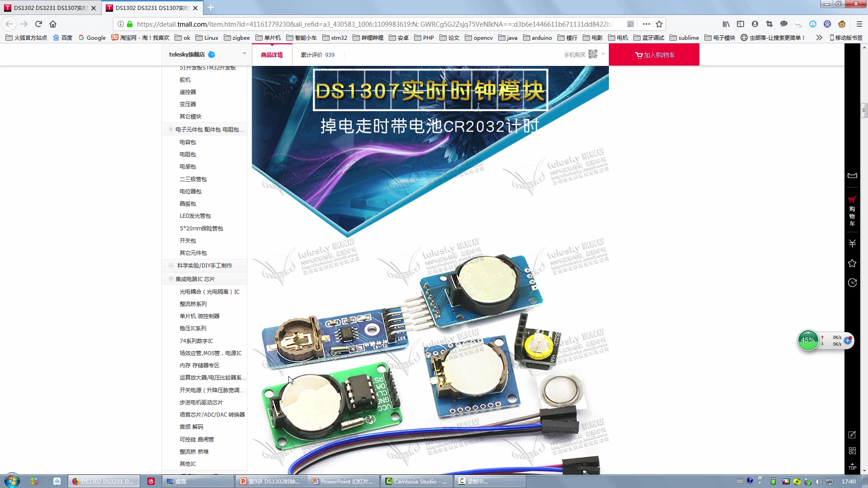The image size is (868, 488).
Task: Click the browser reload button
Action: tap(38, 24)
